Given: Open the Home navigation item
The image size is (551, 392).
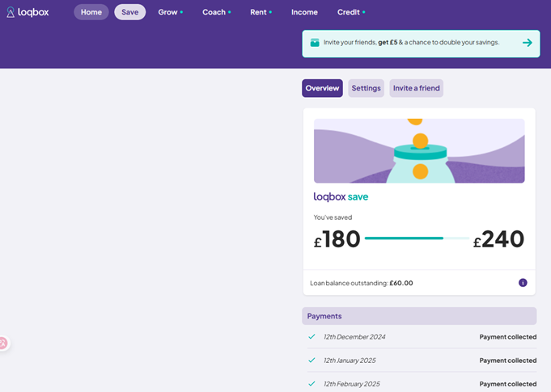Looking at the screenshot, I should (91, 12).
